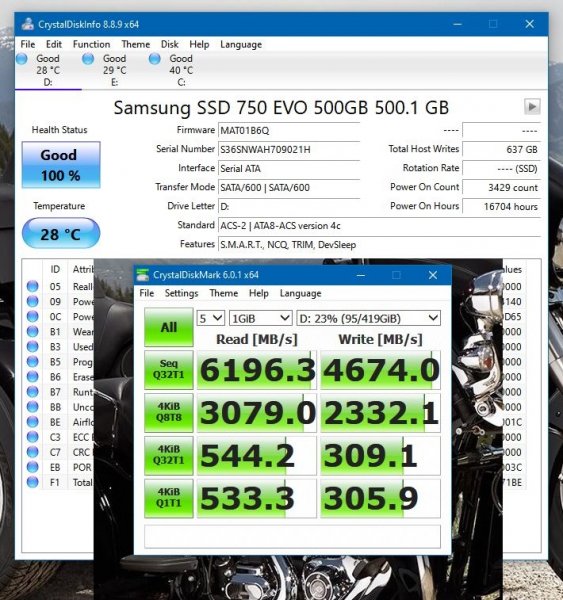563x600 pixels.
Task: Open the Disk menu in CrystalDiskInfo
Action: pos(170,44)
